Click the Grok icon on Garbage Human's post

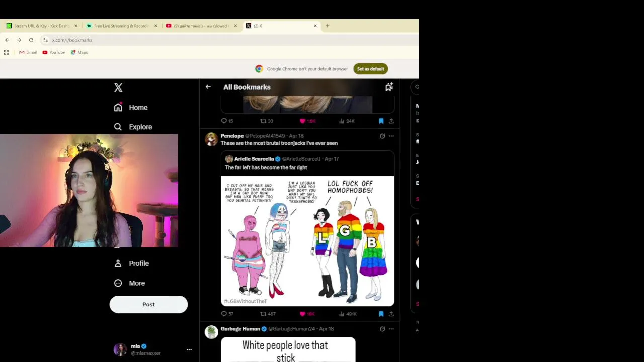point(382,329)
